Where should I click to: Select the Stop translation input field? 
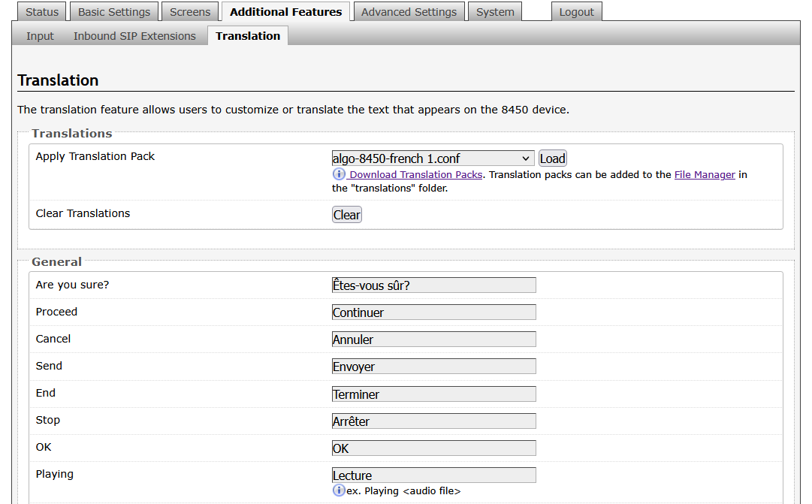433,421
